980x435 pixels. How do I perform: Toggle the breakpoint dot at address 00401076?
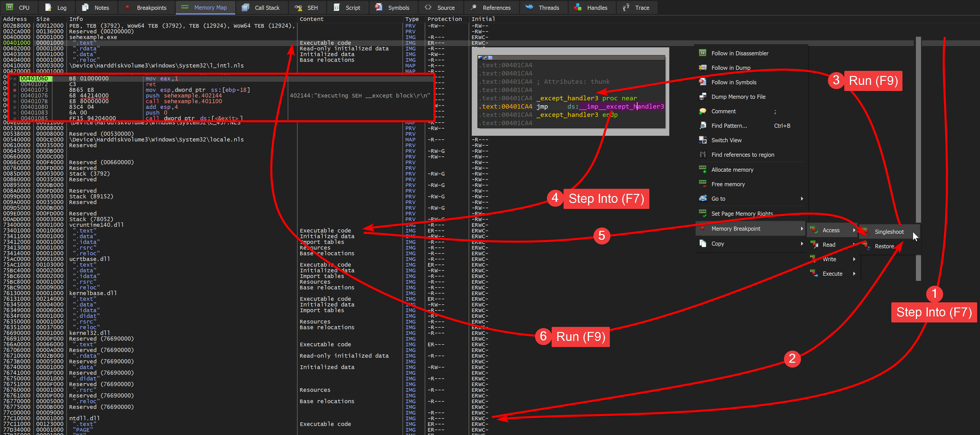click(x=15, y=95)
